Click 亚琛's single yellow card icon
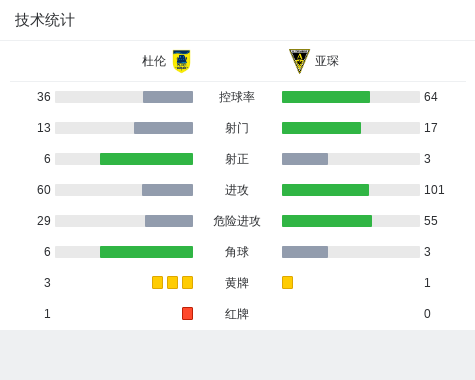 [287, 283]
